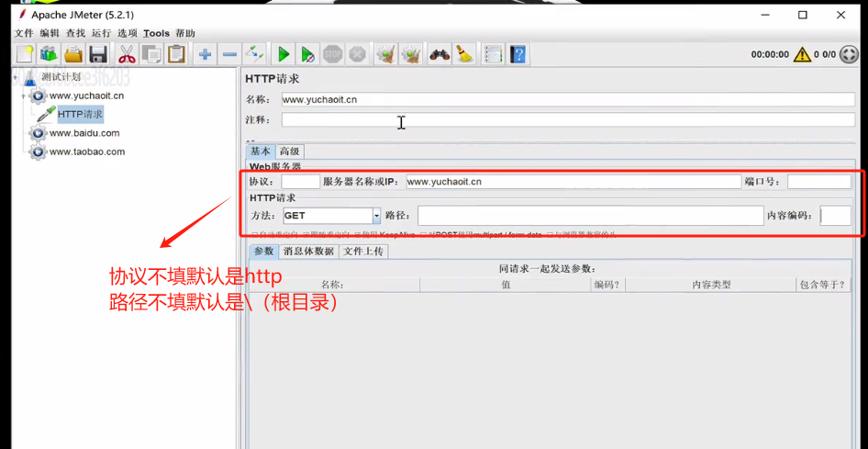Click the Help question mark icon
Viewport: 868px width, 449px height.
pyautogui.click(x=517, y=54)
